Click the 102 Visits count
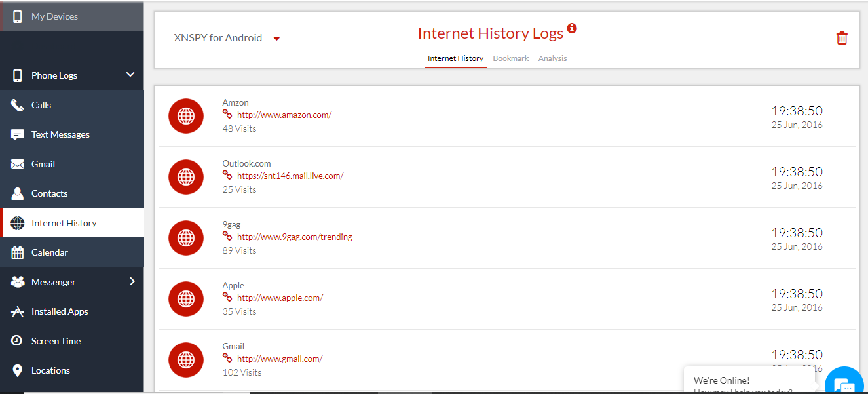The width and height of the screenshot is (868, 394). pyautogui.click(x=242, y=372)
